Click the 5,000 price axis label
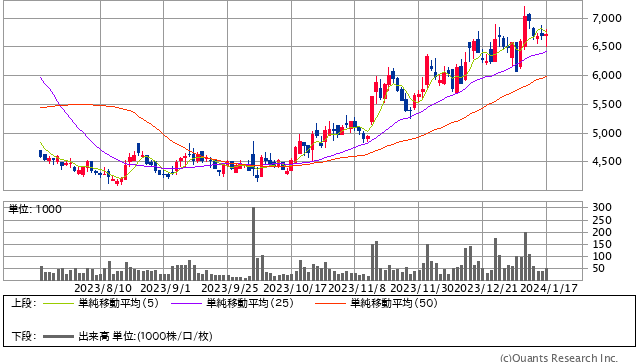 607,133
